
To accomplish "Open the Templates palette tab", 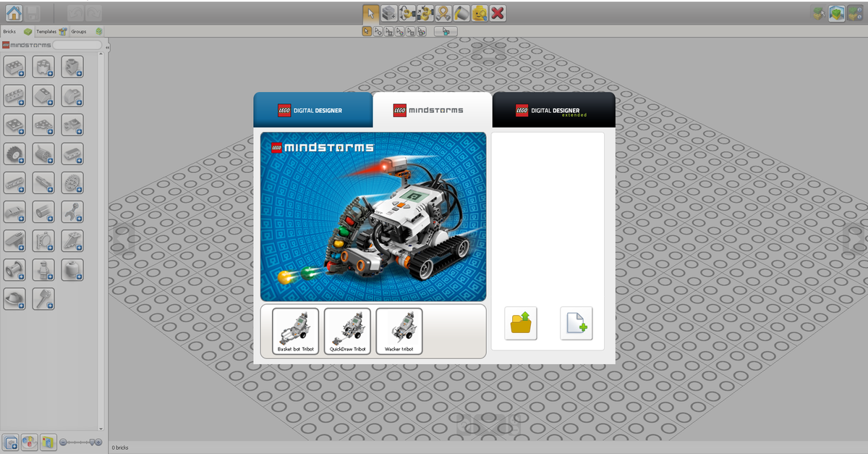I will coord(51,31).
